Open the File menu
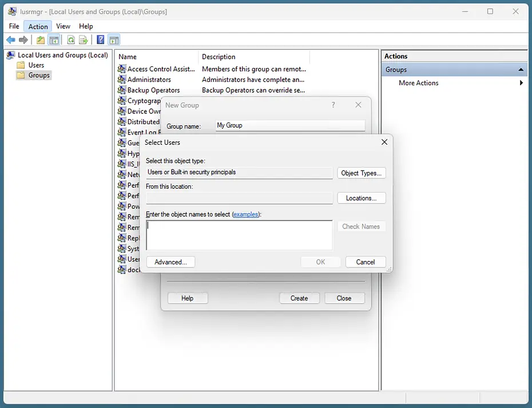Screen dimensions: 532x408 coord(14,26)
